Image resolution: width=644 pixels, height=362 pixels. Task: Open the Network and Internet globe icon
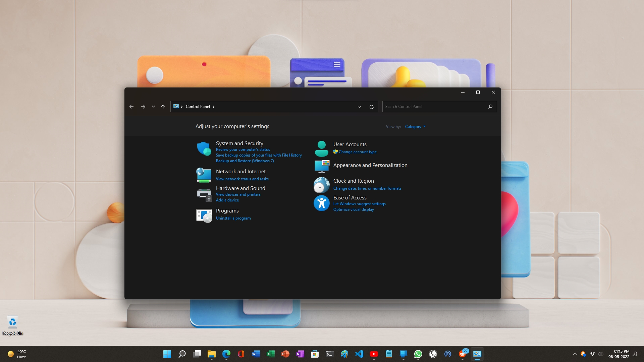point(204,175)
